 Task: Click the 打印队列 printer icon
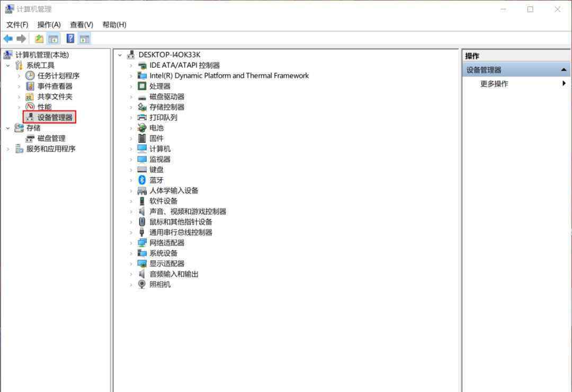click(x=142, y=117)
